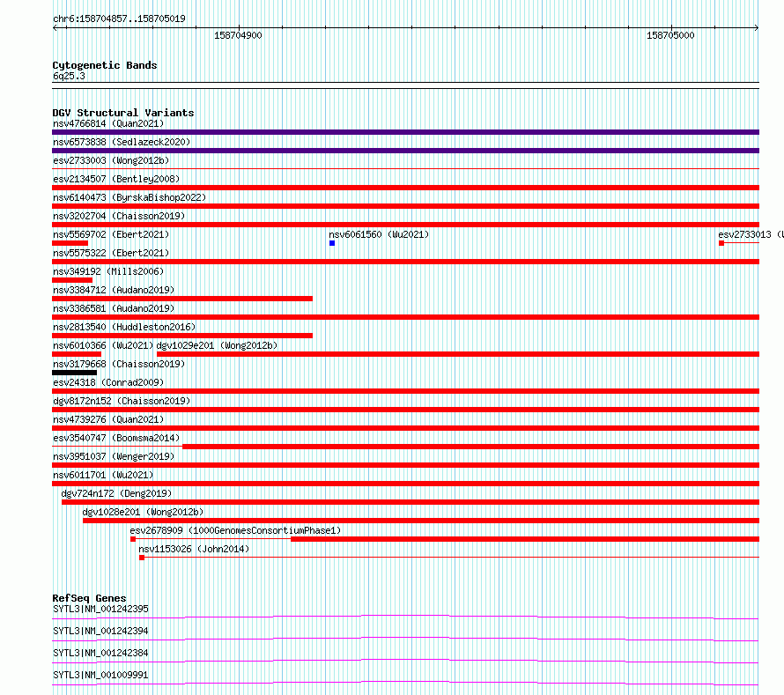The width and height of the screenshot is (784, 695).
Task: Click red square marker at esv2678909 start
Action: [x=133, y=539]
